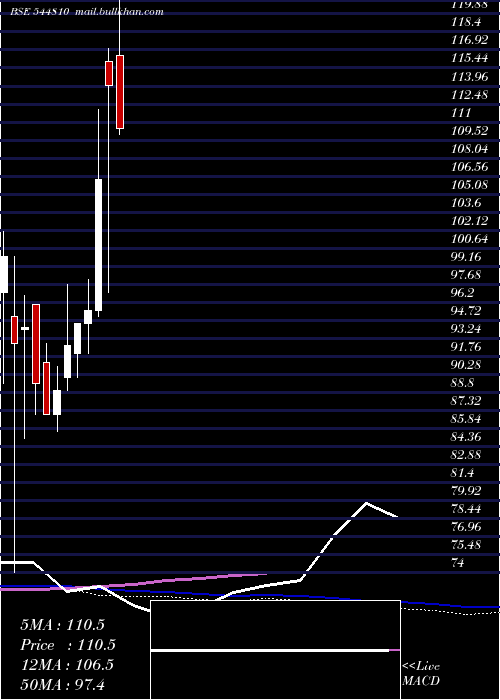Click the 81.4 price axis label
500x700 pixels.
click(x=462, y=473)
